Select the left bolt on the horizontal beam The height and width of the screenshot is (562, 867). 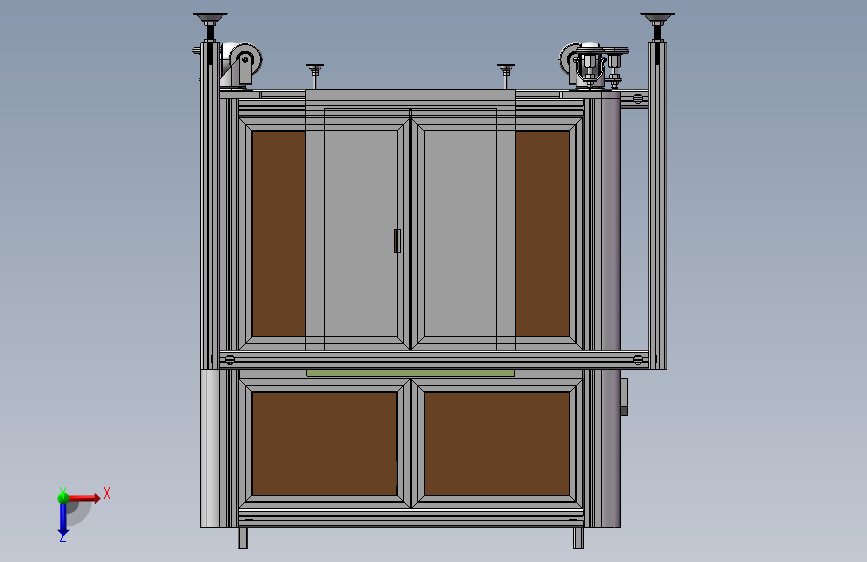229,360
